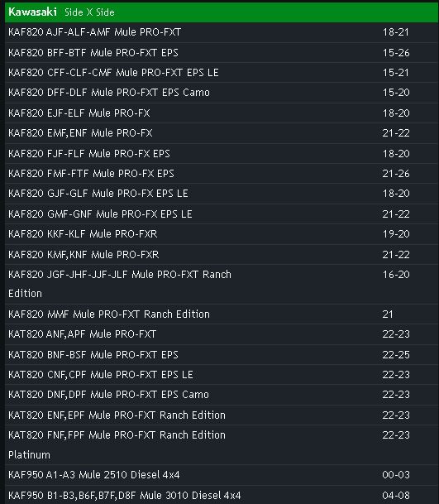Open KAF820 BFF-BTF Mule PRO-FXT EPS entry
The height and width of the screenshot is (504, 439).
click(222, 53)
